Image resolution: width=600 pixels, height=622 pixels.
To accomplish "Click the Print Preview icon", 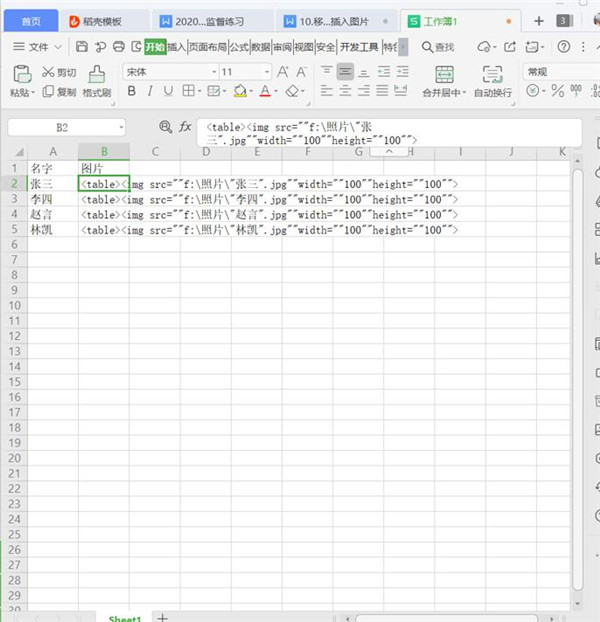I will pos(136,47).
